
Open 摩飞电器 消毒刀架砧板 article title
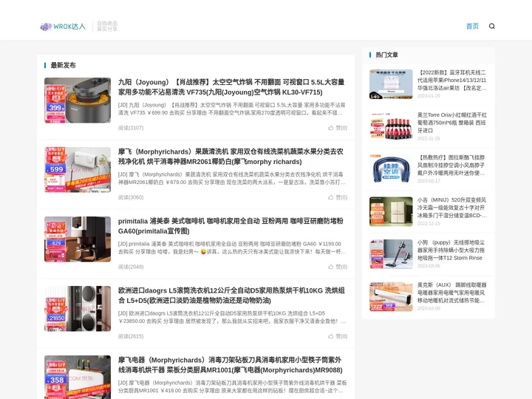(x=230, y=365)
